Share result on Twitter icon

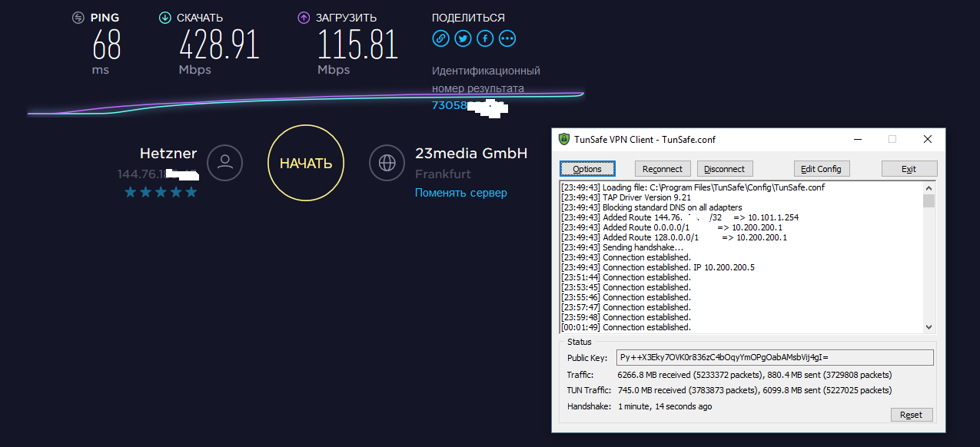click(x=463, y=38)
